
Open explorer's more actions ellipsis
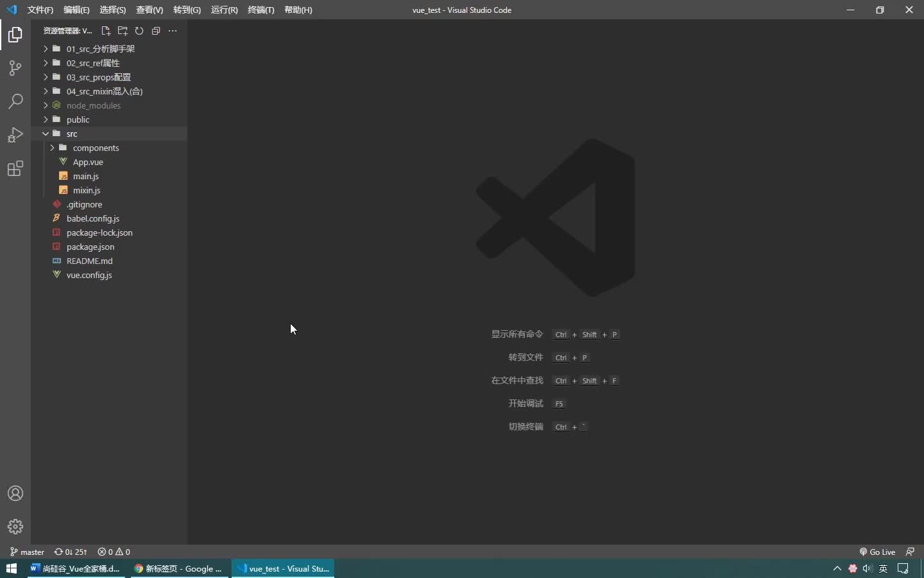(x=173, y=31)
